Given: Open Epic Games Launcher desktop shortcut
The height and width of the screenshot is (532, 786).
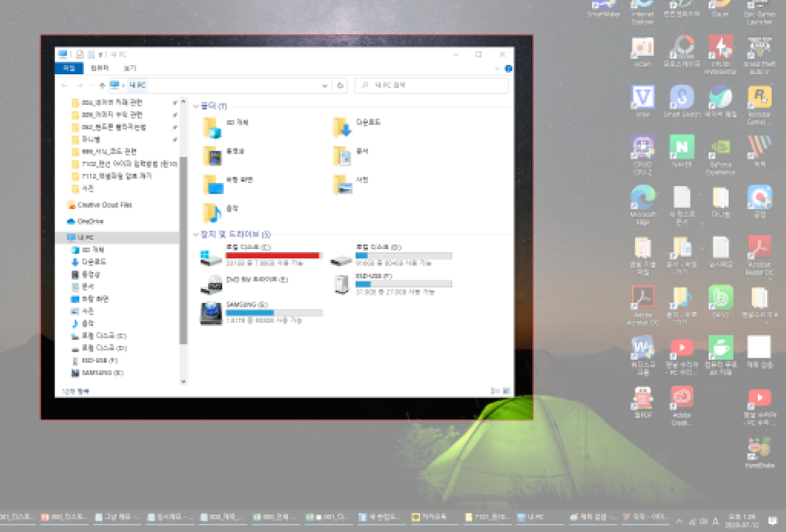Looking at the screenshot, I should [x=759, y=11].
